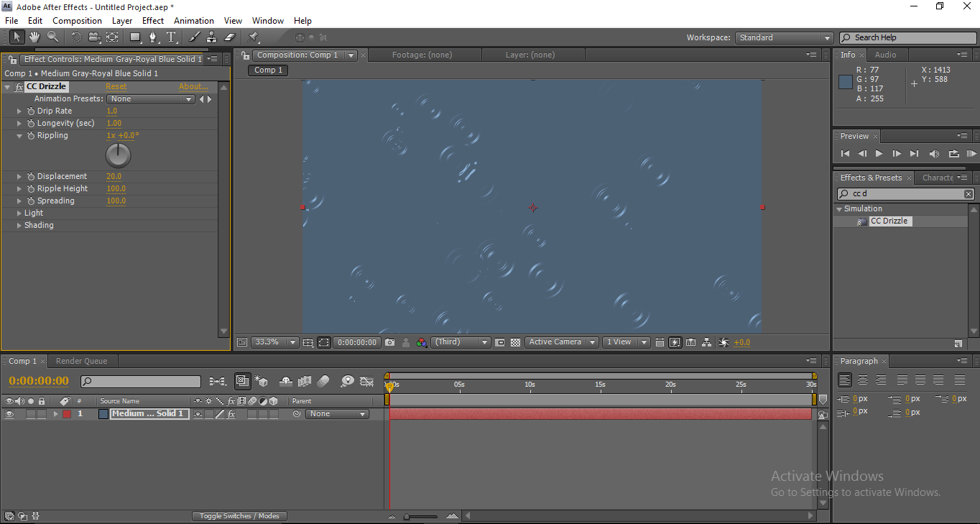Toggle the fx switch on layer 1
Viewport: 980px width, 524px height.
point(231,414)
